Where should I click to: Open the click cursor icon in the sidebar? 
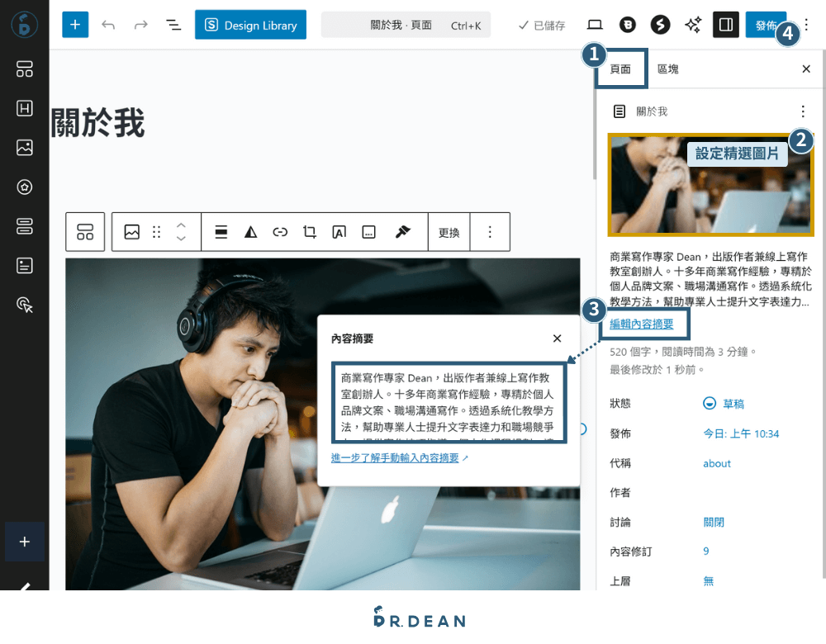(24, 305)
